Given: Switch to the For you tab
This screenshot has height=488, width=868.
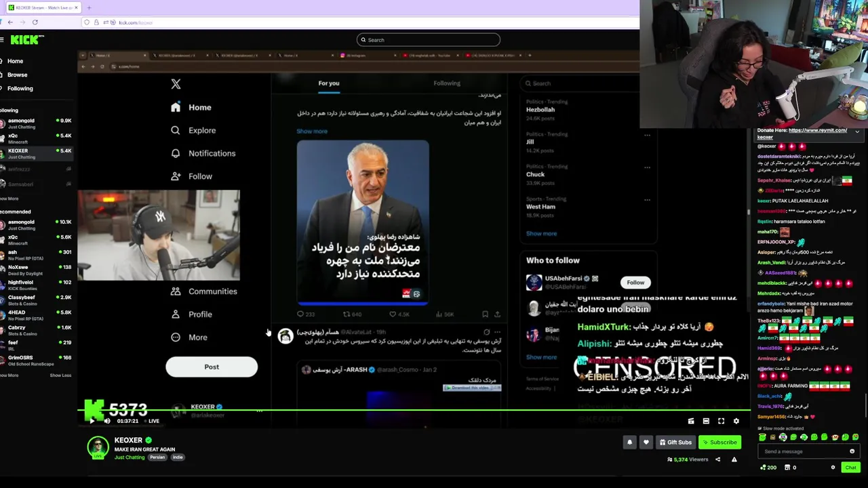Looking at the screenshot, I should tap(329, 83).
